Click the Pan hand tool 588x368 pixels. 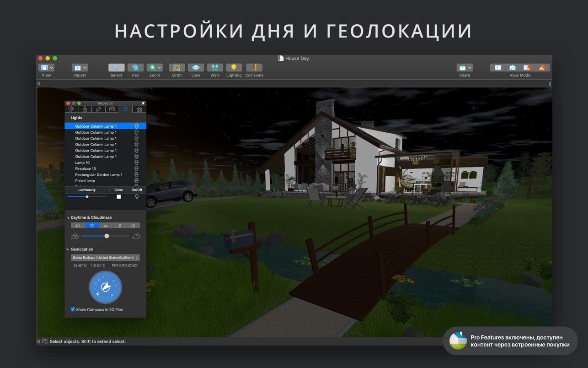click(135, 68)
